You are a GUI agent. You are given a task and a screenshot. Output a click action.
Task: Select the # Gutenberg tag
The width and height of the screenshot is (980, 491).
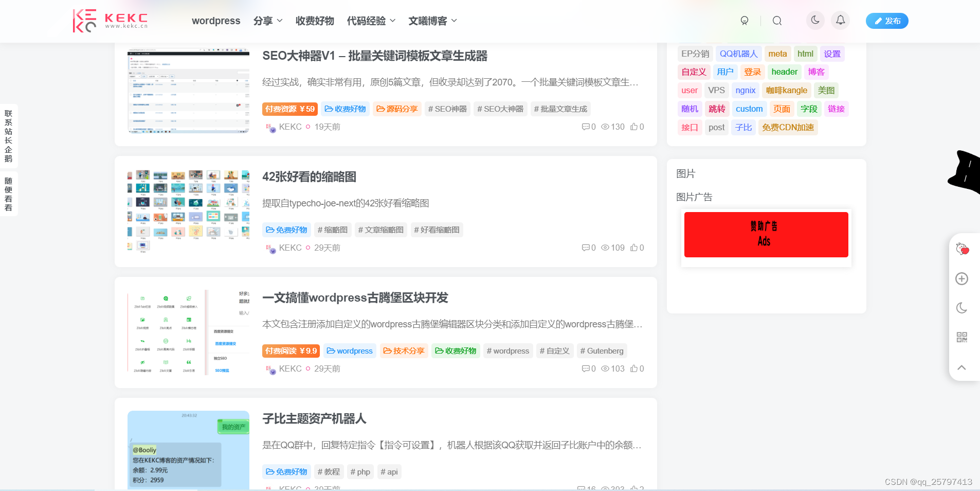click(x=602, y=350)
